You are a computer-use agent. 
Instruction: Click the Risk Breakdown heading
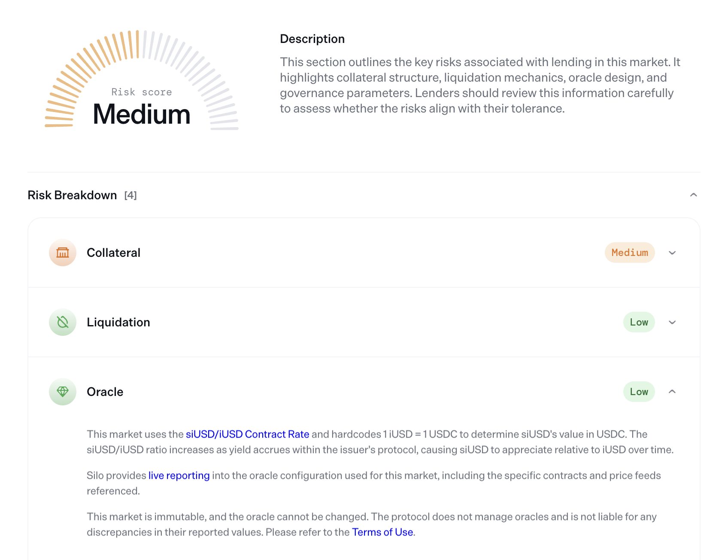coord(72,195)
